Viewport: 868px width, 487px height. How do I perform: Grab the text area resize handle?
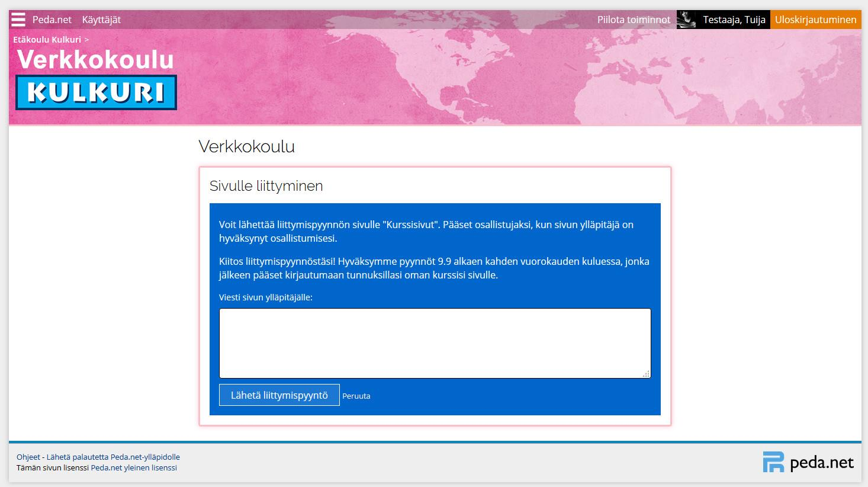pos(646,373)
